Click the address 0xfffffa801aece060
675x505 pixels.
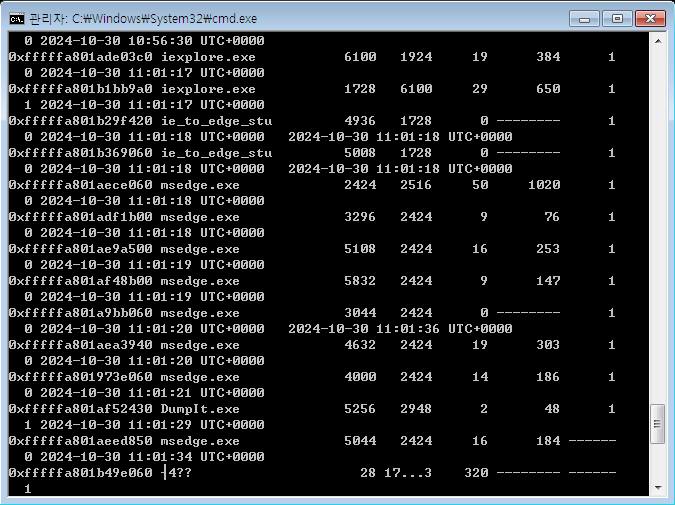click(81, 185)
